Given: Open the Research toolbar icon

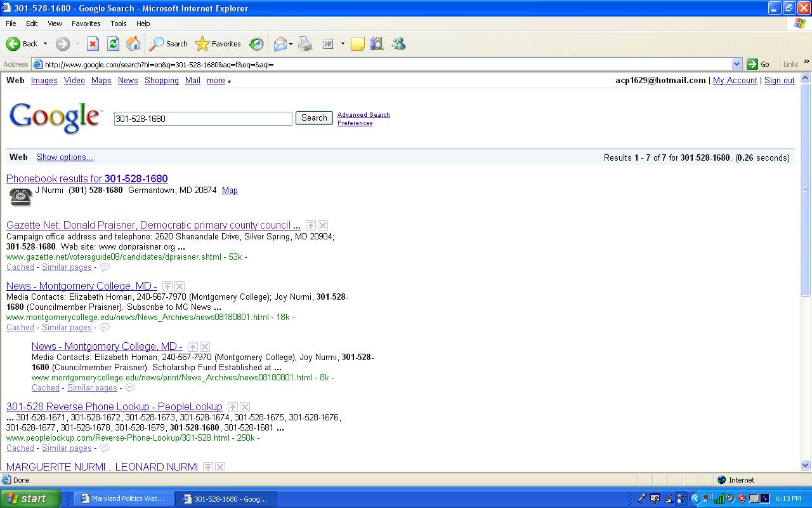Looking at the screenshot, I should [x=377, y=44].
